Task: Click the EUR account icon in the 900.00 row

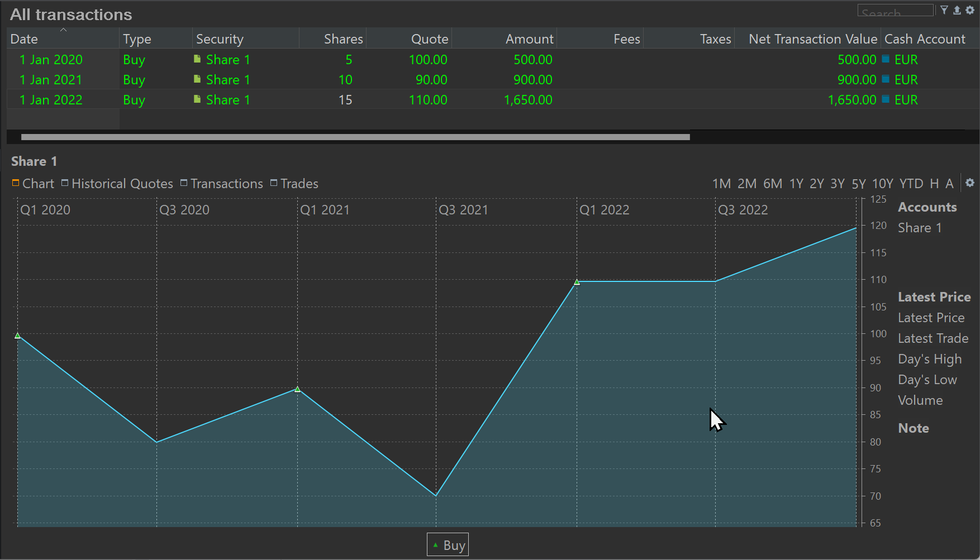Action: (x=886, y=79)
